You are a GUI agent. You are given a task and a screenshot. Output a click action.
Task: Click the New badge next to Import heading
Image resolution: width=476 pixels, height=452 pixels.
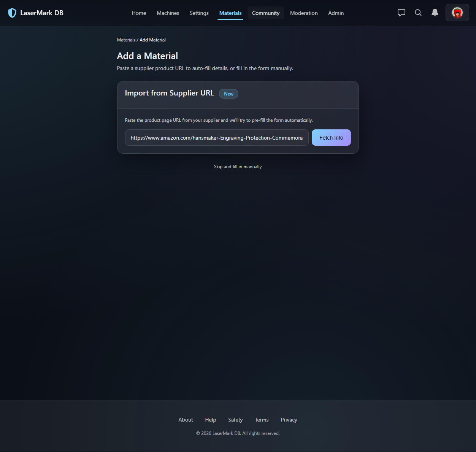228,94
